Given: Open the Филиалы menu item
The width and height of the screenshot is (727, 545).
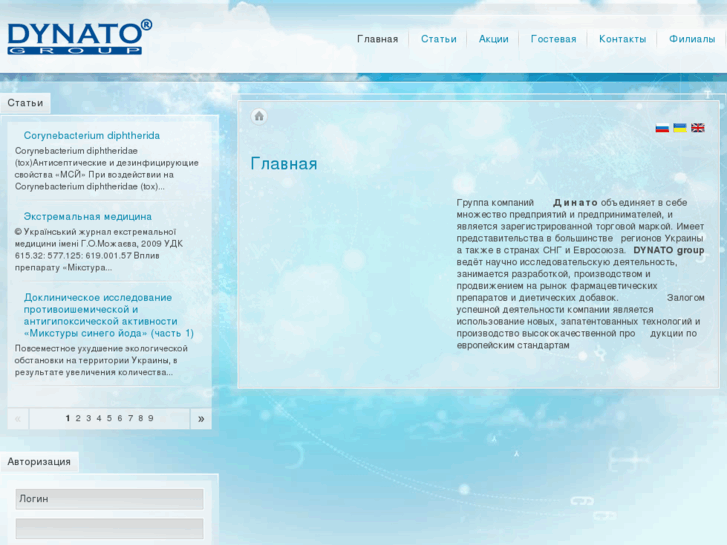Looking at the screenshot, I should pyautogui.click(x=692, y=39).
